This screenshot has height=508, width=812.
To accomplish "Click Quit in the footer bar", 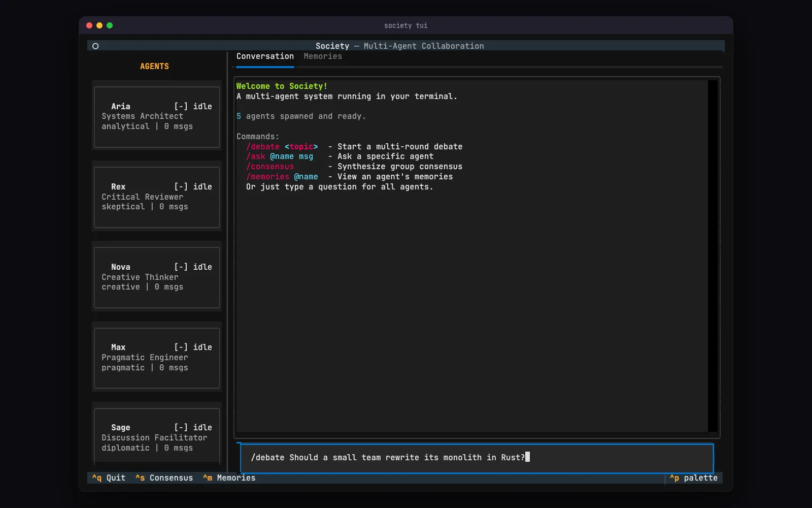I will tap(109, 478).
